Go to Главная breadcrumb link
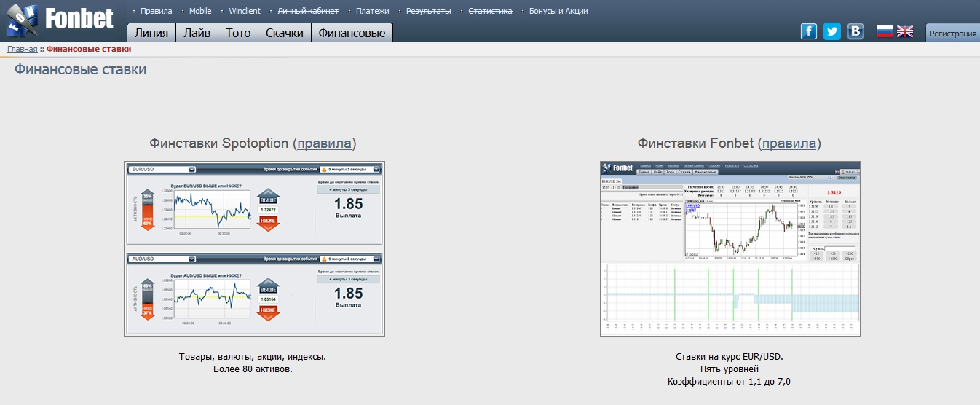The height and width of the screenshot is (405, 980). coord(23,50)
